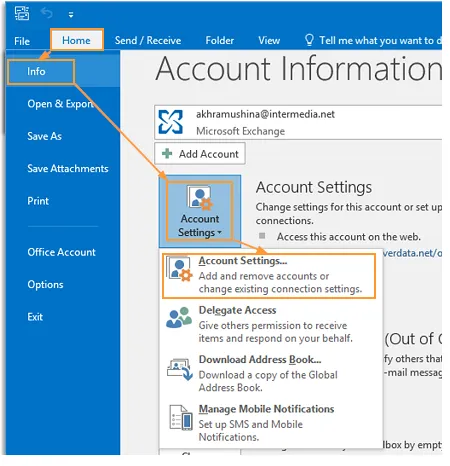Click the Download Address Book icon
450x466 pixels.
point(180,369)
